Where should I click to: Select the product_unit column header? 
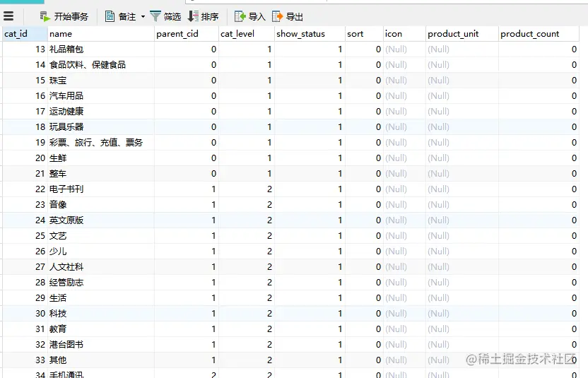[x=462, y=34]
